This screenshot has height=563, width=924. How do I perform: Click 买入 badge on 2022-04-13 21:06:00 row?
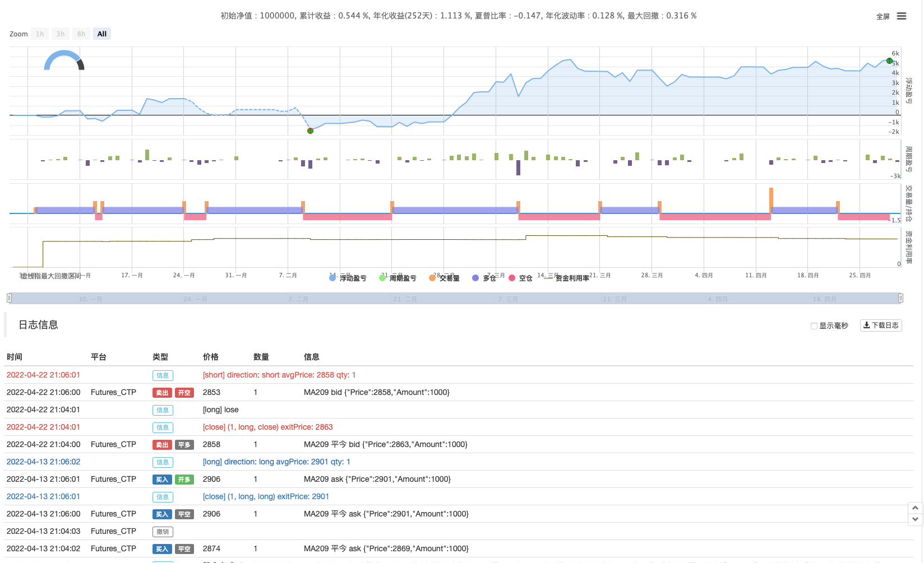[162, 514]
